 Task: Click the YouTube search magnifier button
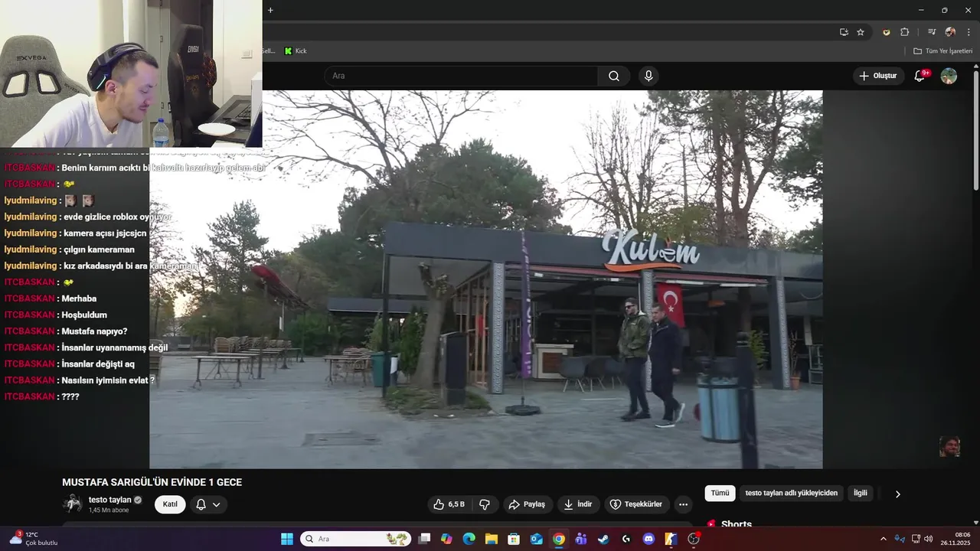click(x=614, y=76)
